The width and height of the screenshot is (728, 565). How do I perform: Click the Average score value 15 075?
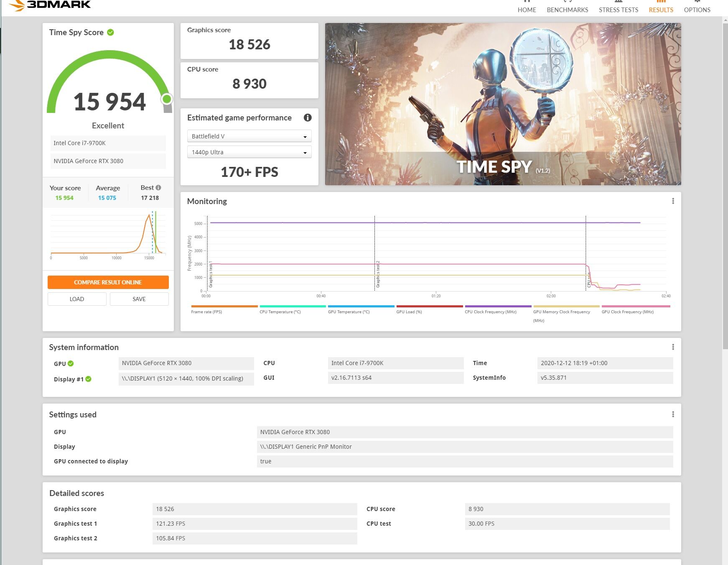(x=107, y=198)
